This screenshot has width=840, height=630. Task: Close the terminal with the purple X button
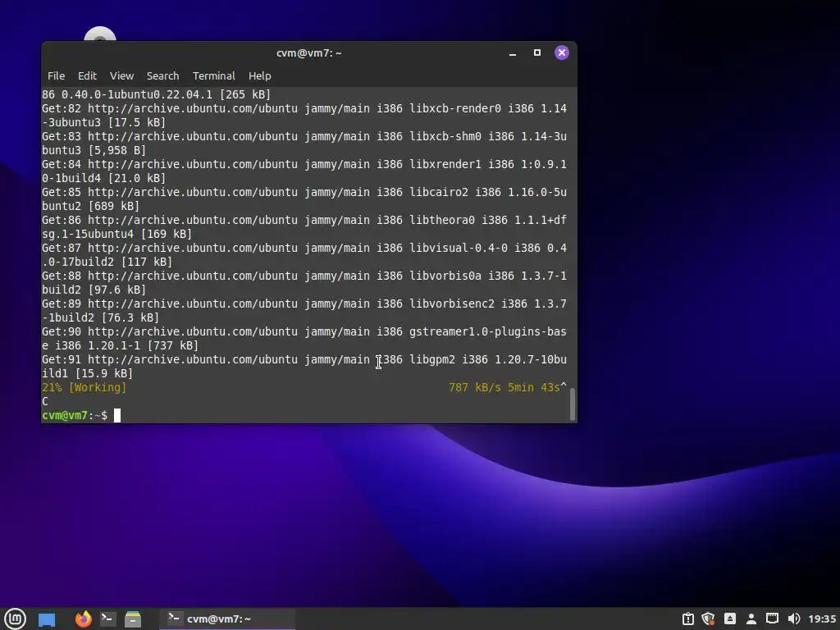561,52
